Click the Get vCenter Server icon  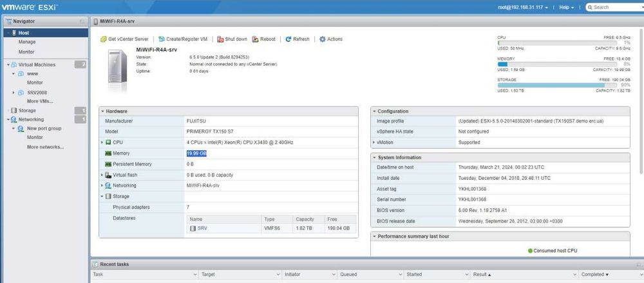tap(104, 39)
